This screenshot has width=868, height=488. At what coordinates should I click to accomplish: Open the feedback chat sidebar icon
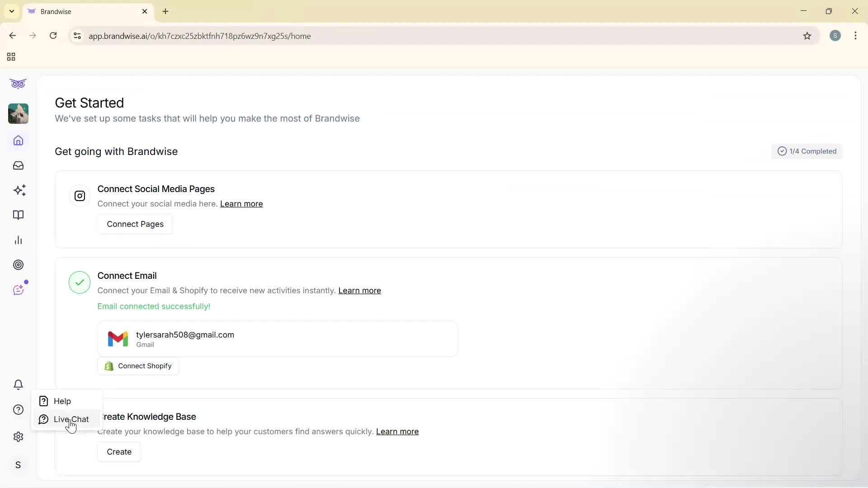19,289
